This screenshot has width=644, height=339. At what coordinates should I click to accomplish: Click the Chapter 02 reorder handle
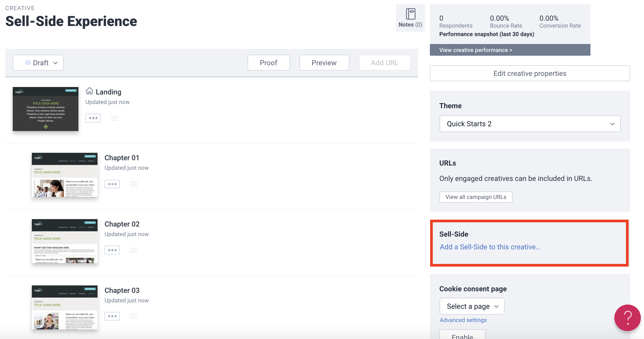point(134,250)
